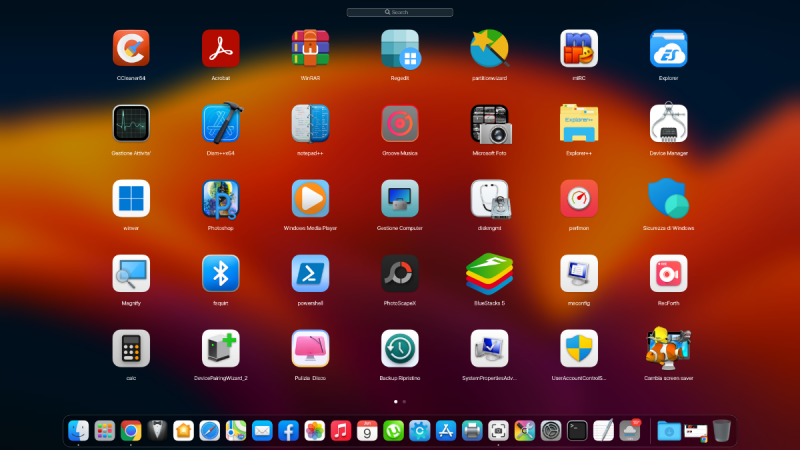Open Cambia screen saver
This screenshot has width=800, height=450.
pyautogui.click(x=668, y=348)
